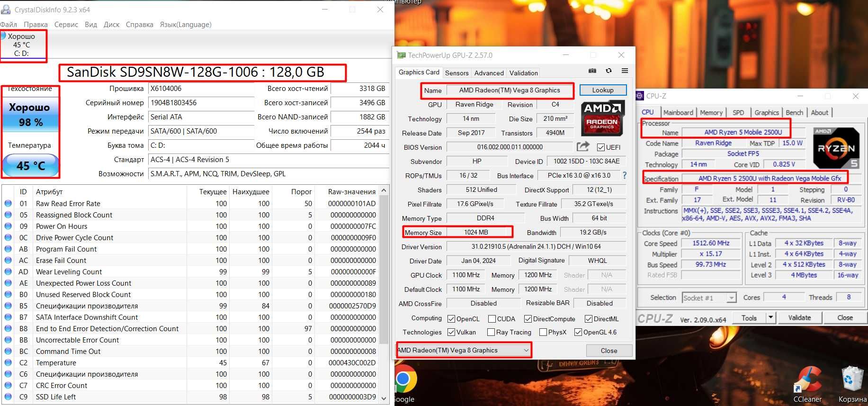Open Язык(Language) menu
The height and width of the screenshot is (406, 868).
(186, 25)
